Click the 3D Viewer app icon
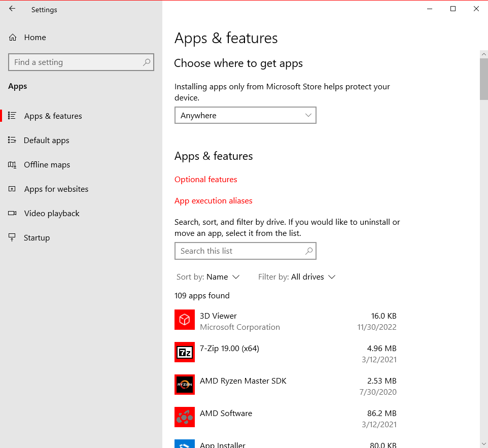 pyautogui.click(x=185, y=320)
